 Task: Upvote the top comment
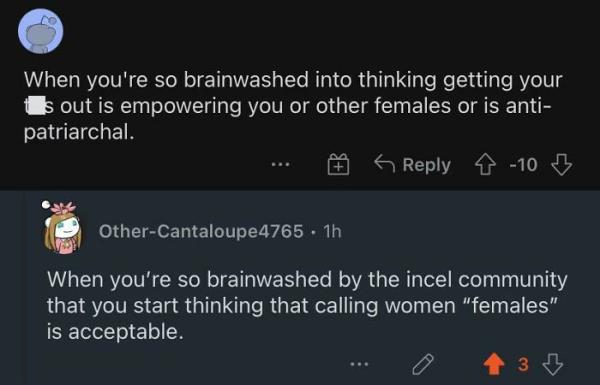(x=485, y=165)
